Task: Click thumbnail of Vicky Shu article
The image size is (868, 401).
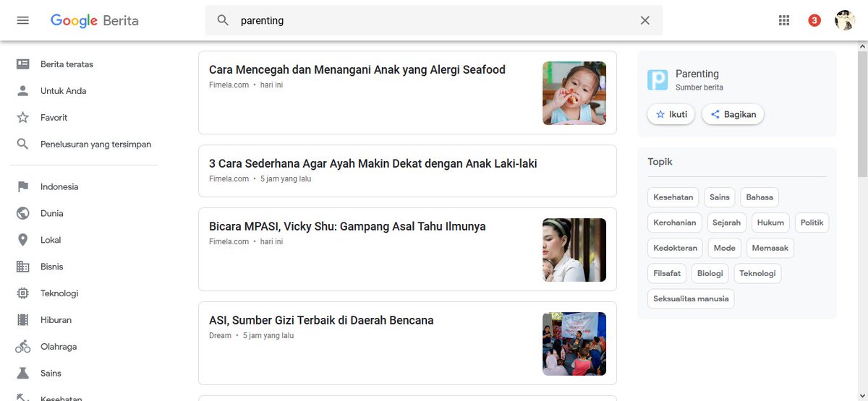Action: 574,250
